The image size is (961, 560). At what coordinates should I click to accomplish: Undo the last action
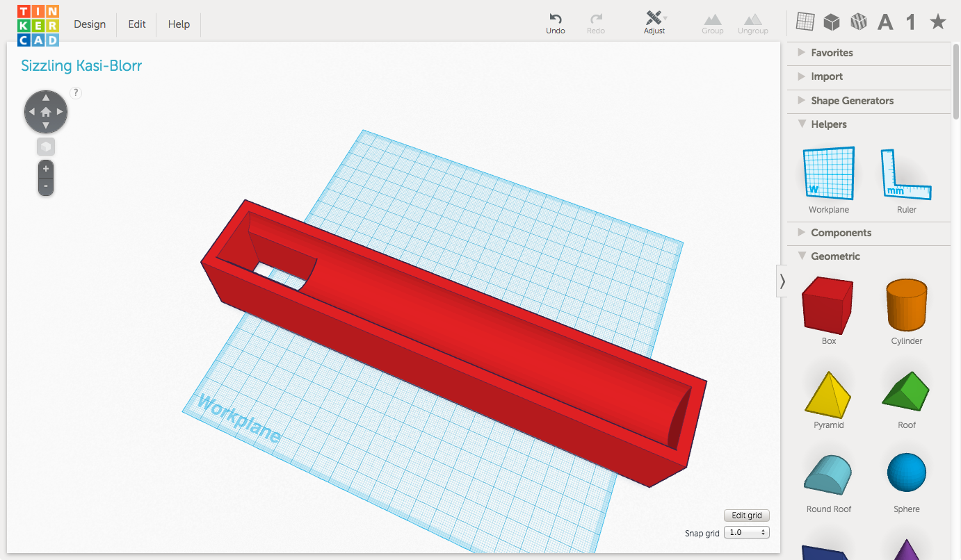(556, 23)
